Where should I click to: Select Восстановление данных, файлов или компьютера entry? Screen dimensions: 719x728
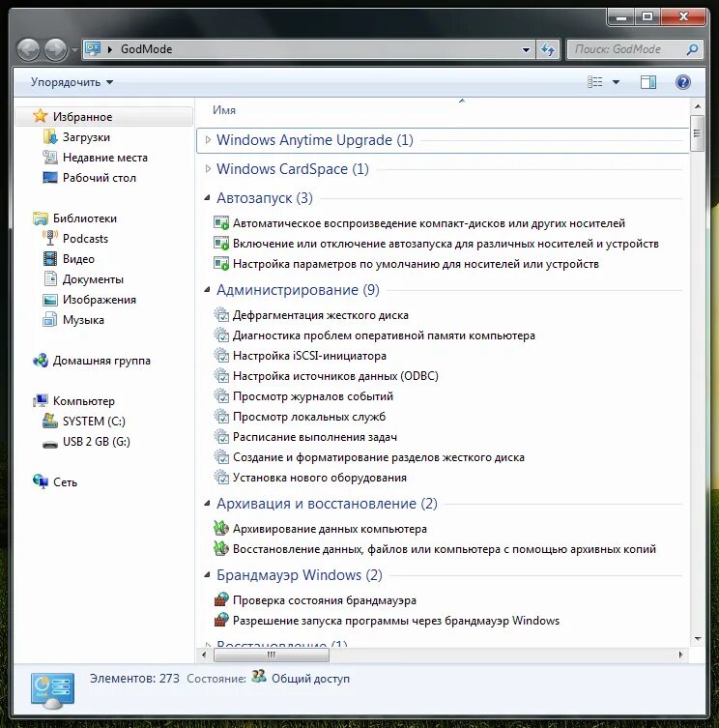[x=445, y=549]
